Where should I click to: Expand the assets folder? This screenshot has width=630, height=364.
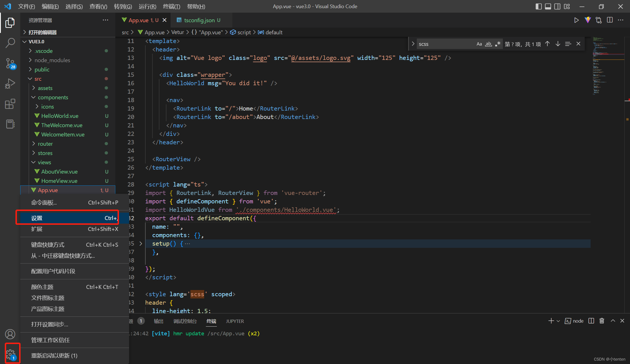(x=34, y=88)
